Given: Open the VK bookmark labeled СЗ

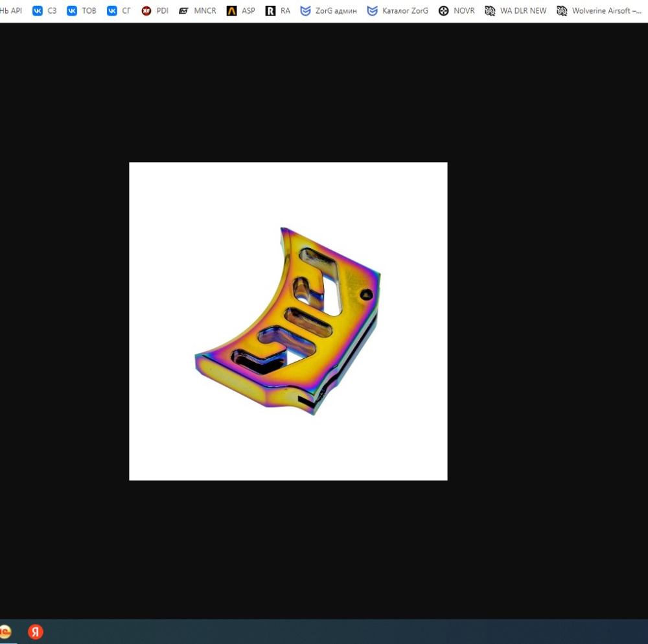Looking at the screenshot, I should [x=44, y=11].
